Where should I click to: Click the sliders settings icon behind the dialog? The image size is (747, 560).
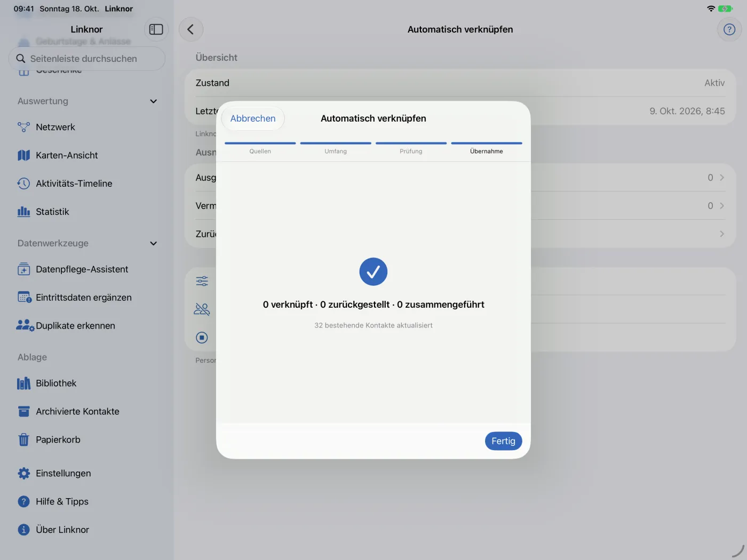point(202,281)
